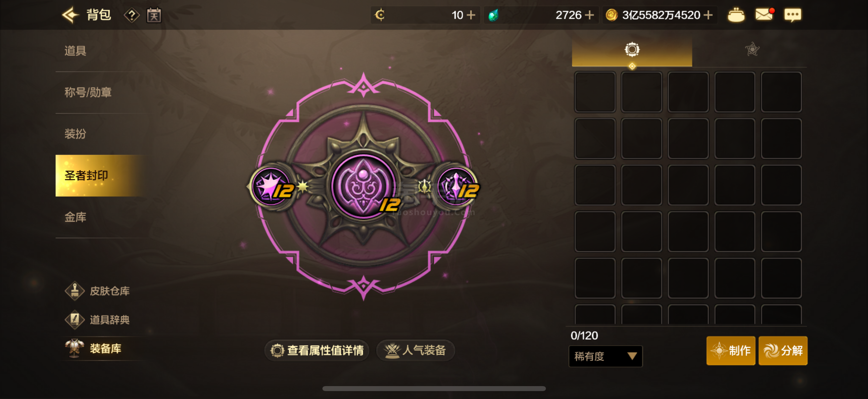Go back with the arrow icon
This screenshot has height=399, width=868.
70,15
